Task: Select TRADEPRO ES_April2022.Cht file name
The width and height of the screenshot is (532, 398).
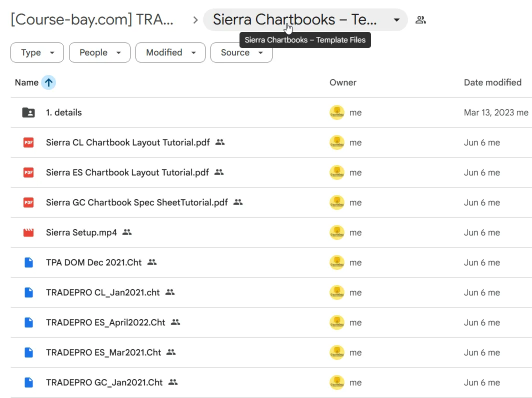Action: [x=105, y=322]
